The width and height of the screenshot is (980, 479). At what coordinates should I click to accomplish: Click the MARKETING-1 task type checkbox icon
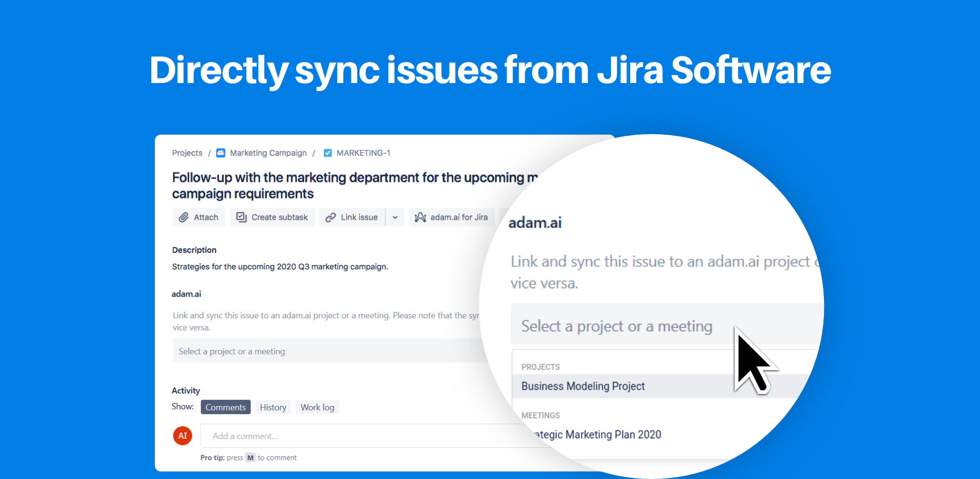pyautogui.click(x=328, y=153)
